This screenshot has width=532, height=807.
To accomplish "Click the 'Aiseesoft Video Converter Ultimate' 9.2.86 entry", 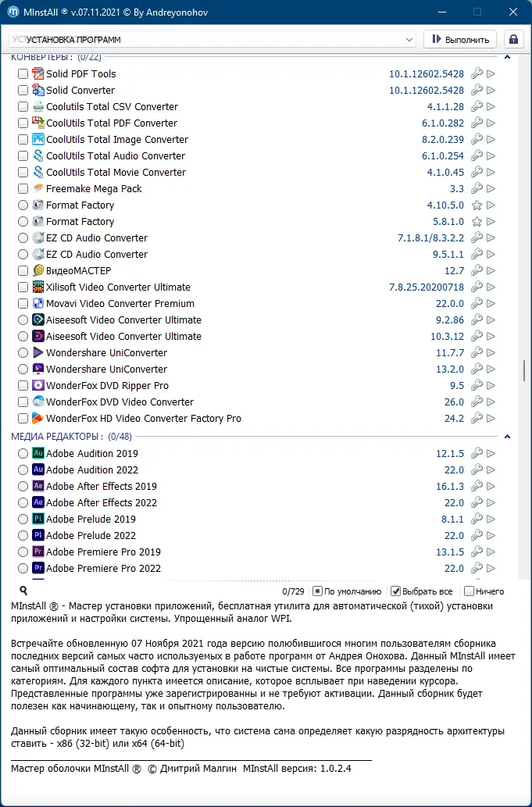I will (124, 320).
